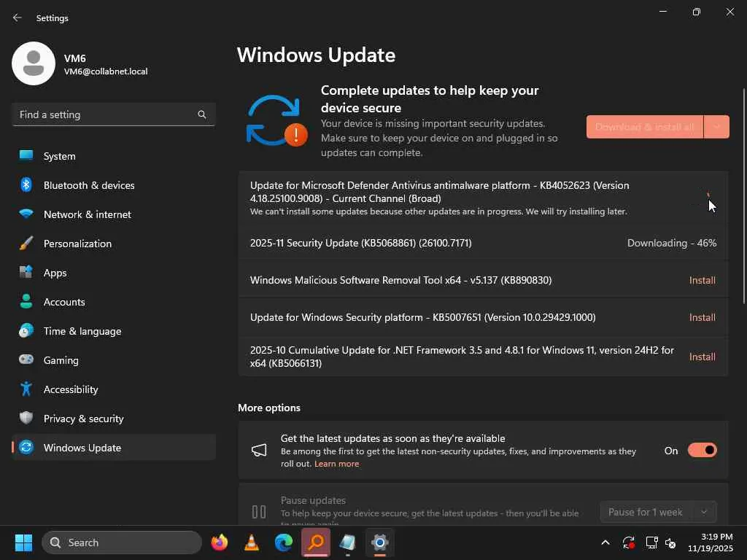Open Time & language settings

(114, 330)
